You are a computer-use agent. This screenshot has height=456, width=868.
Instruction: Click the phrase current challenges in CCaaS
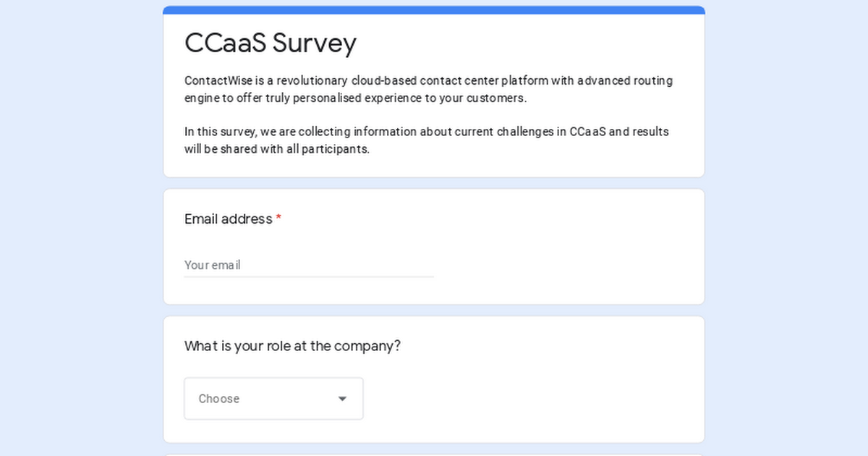point(531,132)
